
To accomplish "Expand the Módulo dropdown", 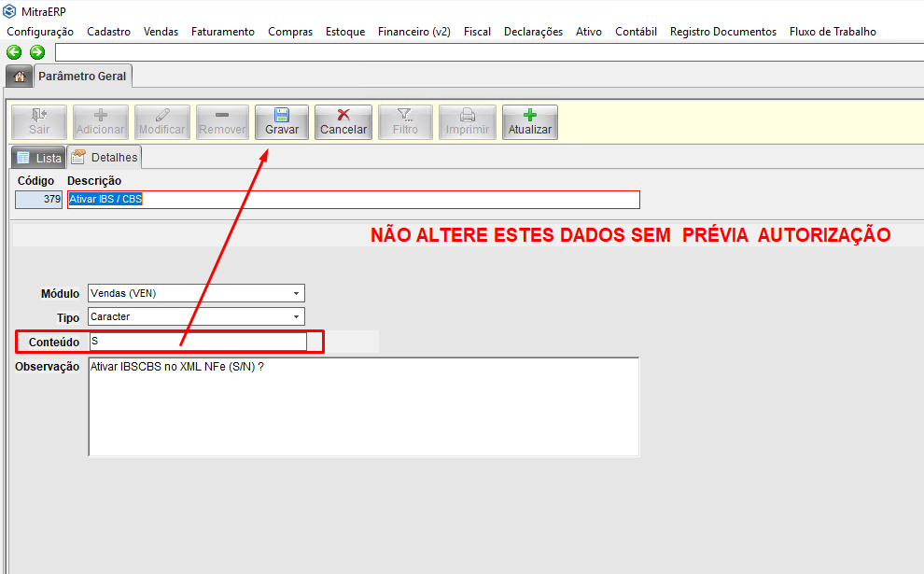I will [x=296, y=293].
